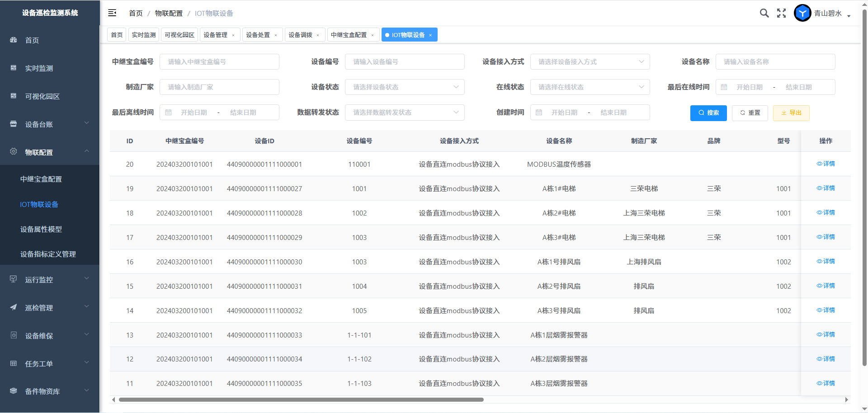868x413 pixels.
Task: Open the 数据转发状态 dropdown
Action: coord(404,113)
